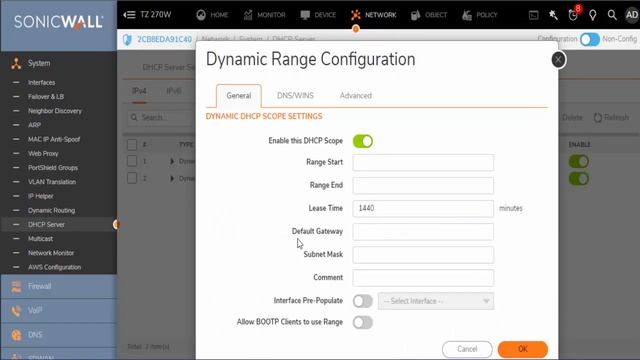Click the Default Gateway input field
Viewport: 640px width, 360px height.
(423, 231)
